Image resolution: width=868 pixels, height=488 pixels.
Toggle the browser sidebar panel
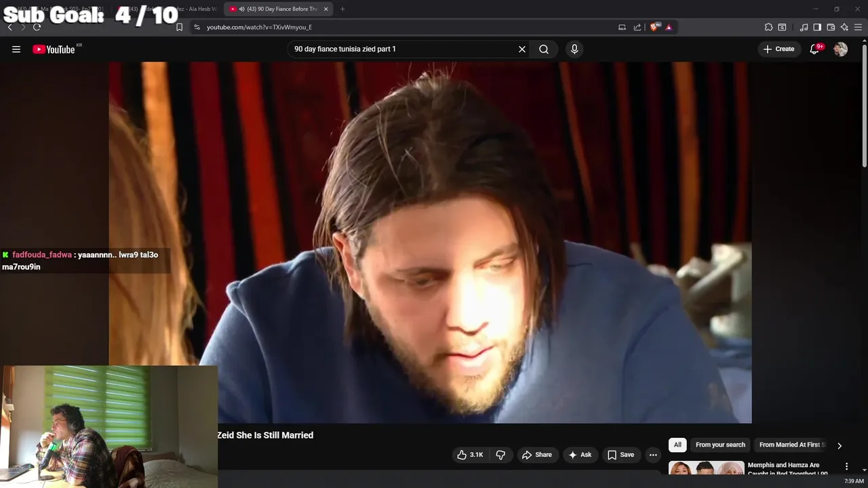(x=817, y=27)
